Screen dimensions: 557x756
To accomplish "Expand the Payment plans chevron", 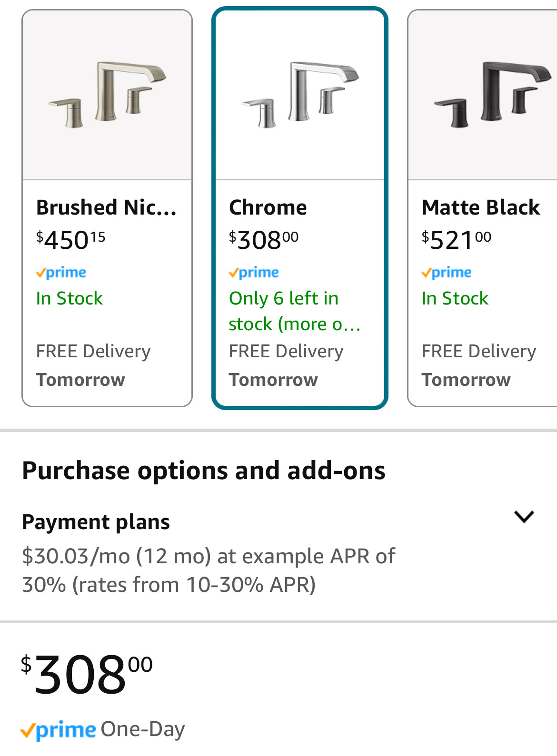I will coord(524,517).
